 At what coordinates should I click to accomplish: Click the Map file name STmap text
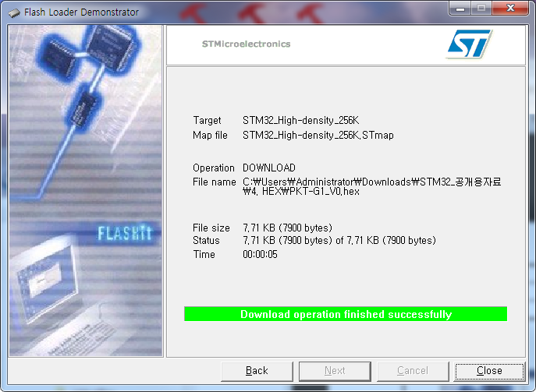point(318,136)
